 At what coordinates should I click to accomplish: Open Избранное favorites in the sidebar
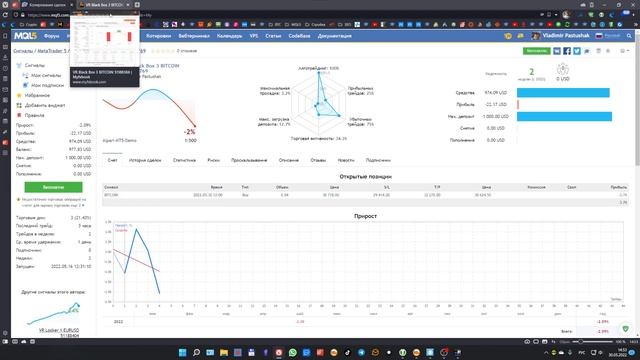[x=37, y=96]
